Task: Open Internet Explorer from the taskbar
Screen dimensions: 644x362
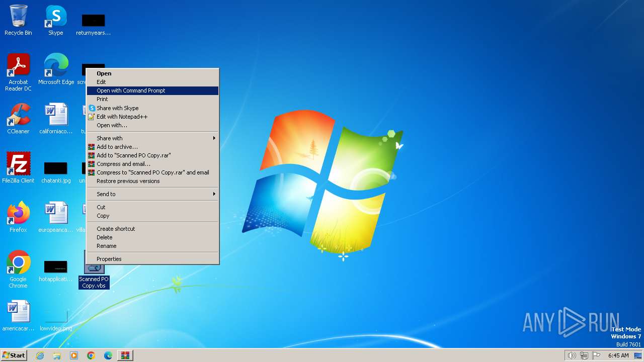Action: click(x=40, y=355)
